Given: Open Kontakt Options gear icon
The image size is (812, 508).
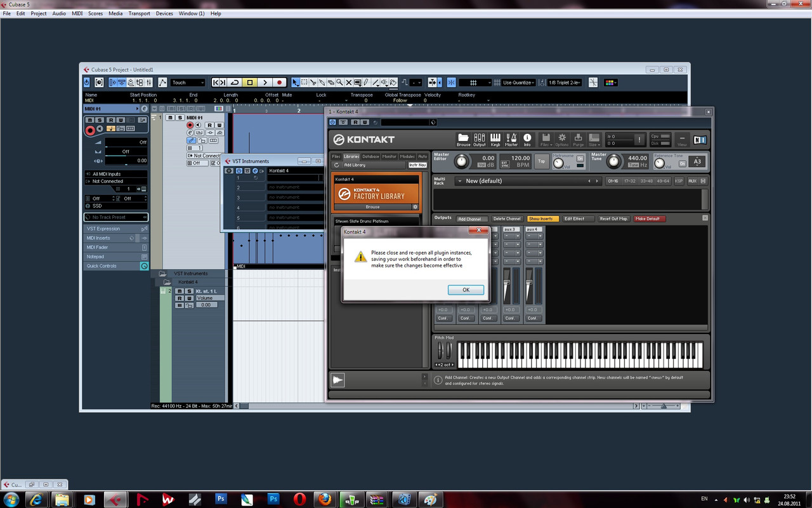Looking at the screenshot, I should [562, 139].
